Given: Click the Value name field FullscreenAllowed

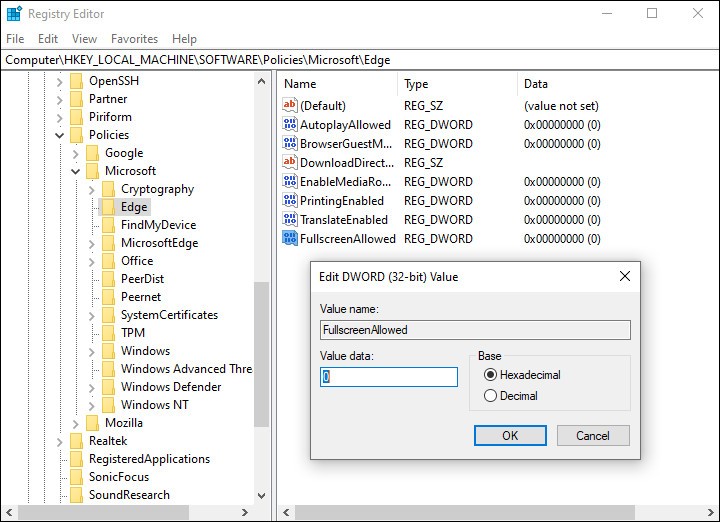Looking at the screenshot, I should pos(475,330).
